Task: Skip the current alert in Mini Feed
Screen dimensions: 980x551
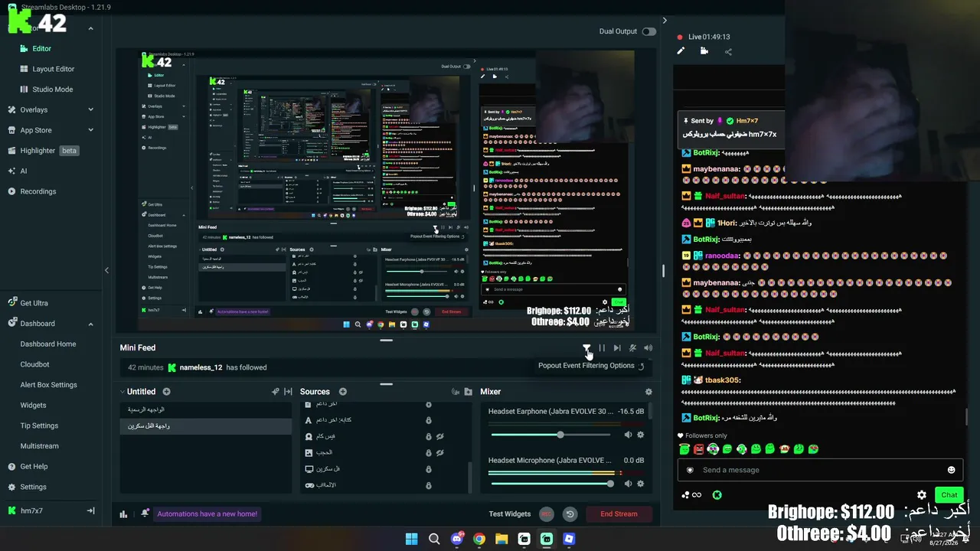Action: (617, 347)
